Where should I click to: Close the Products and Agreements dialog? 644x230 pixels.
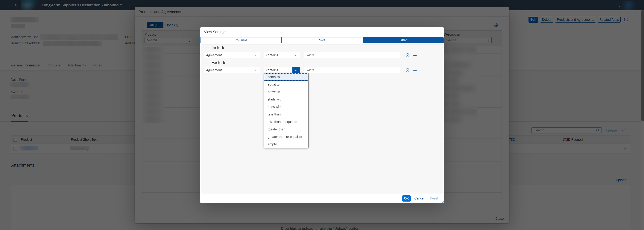499,219
